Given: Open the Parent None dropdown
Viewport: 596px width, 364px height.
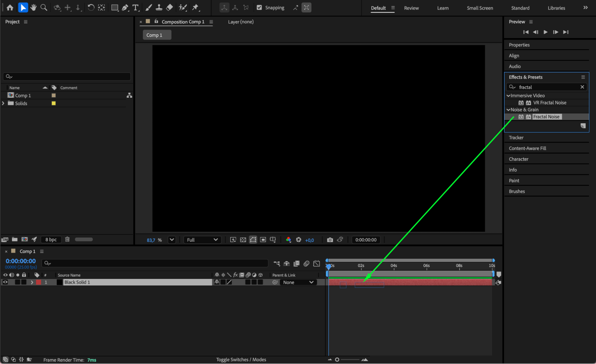Looking at the screenshot, I should (298, 282).
